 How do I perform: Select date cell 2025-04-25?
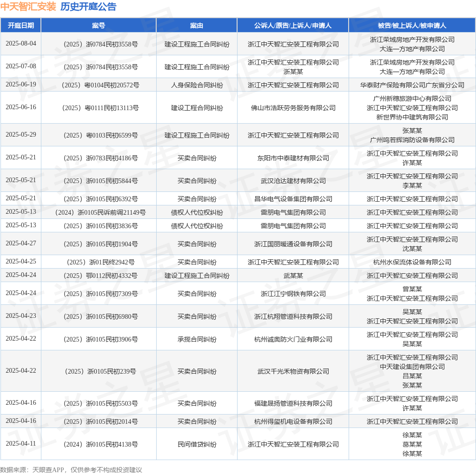point(20,261)
